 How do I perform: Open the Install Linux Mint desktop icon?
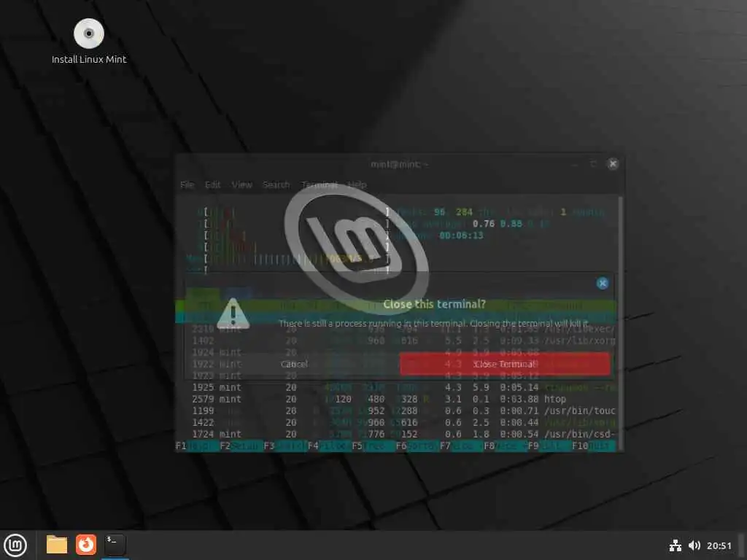[89, 41]
